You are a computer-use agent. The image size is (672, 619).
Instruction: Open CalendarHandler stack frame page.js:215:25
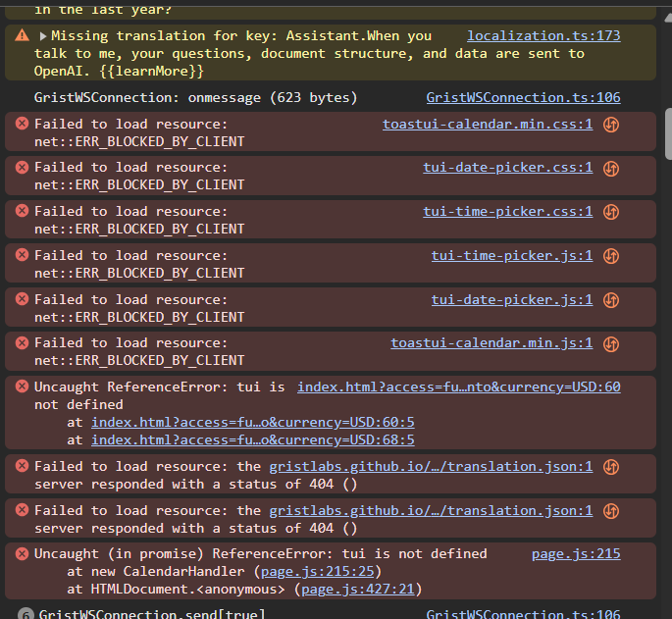tap(316, 571)
